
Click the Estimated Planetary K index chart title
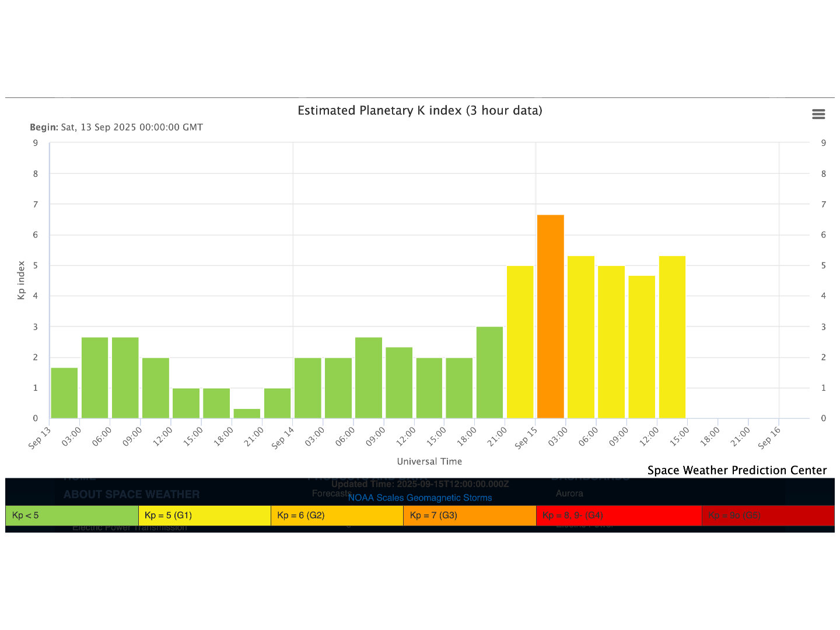[419, 110]
